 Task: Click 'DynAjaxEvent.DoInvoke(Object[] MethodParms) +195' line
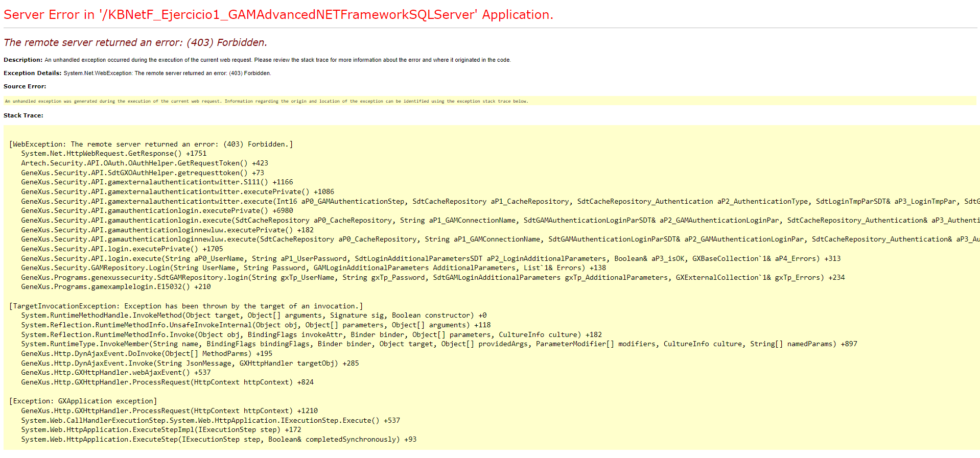147,353
